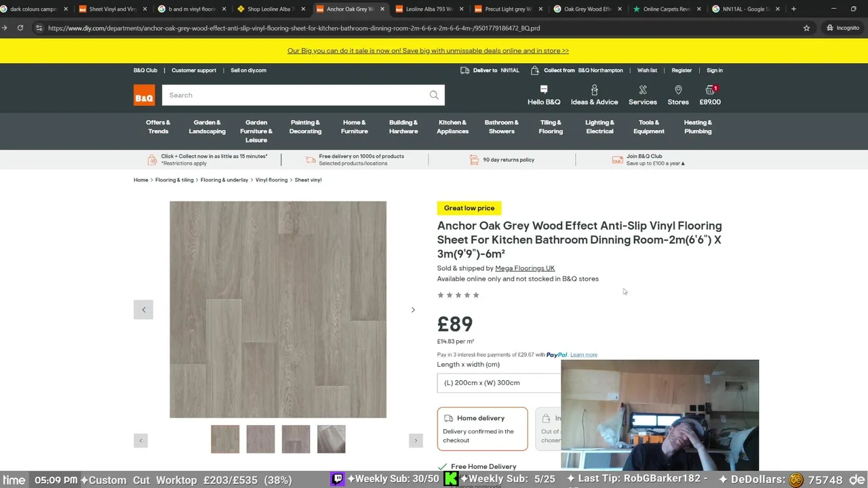This screenshot has height=488, width=868.
Task: Open the Services tools icon
Action: click(x=643, y=89)
